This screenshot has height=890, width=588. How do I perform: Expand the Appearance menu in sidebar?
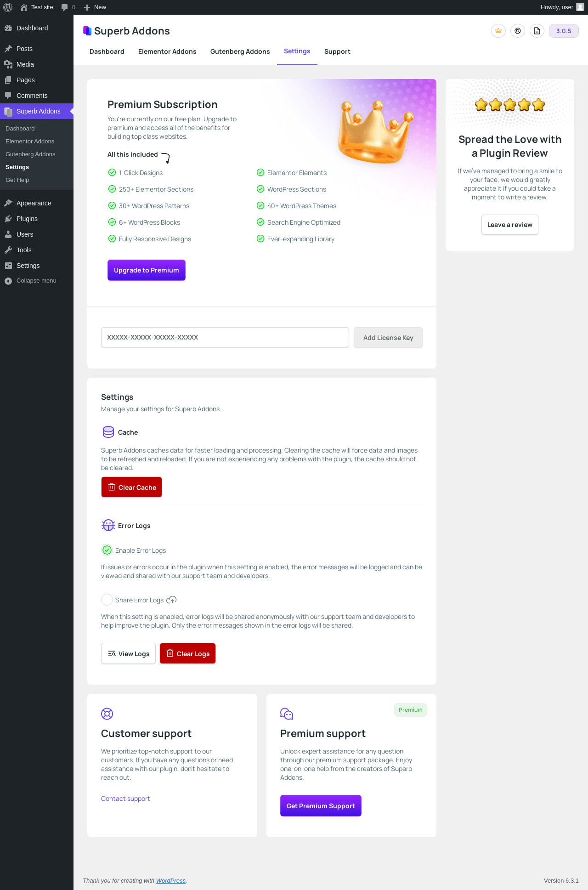tap(34, 203)
